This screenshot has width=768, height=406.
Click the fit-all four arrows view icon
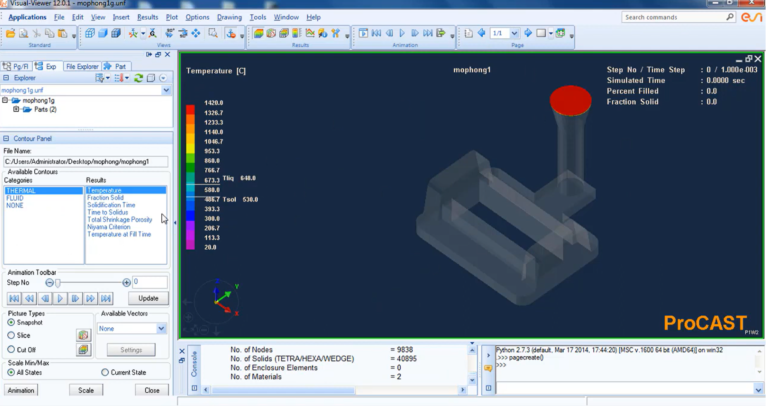click(196, 33)
